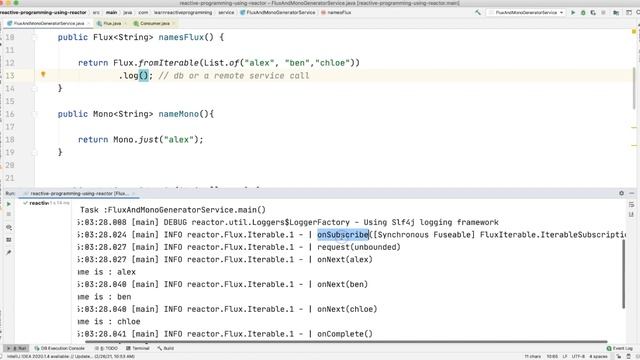Start the debugger with the bug icon
Viewport: 640px width, 360px height.
(583, 13)
